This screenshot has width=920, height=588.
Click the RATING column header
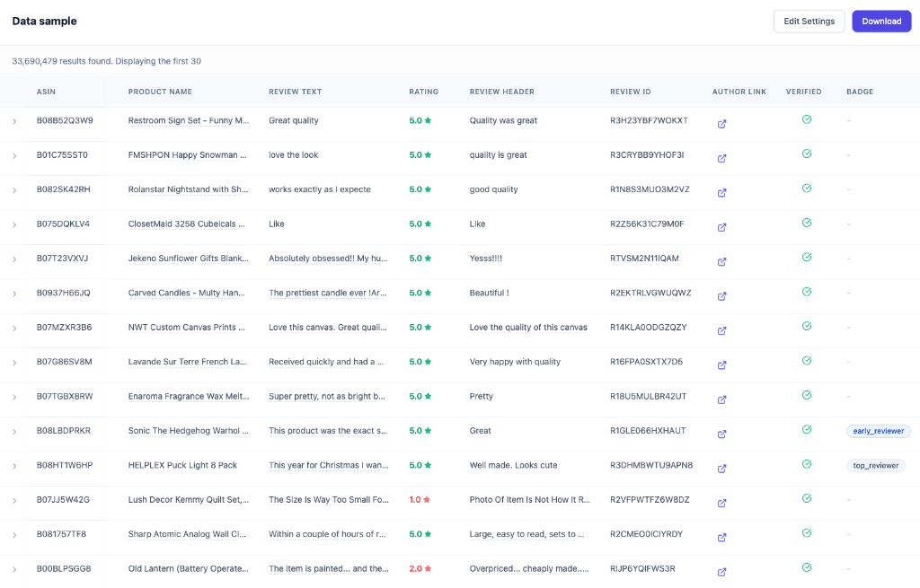(423, 91)
